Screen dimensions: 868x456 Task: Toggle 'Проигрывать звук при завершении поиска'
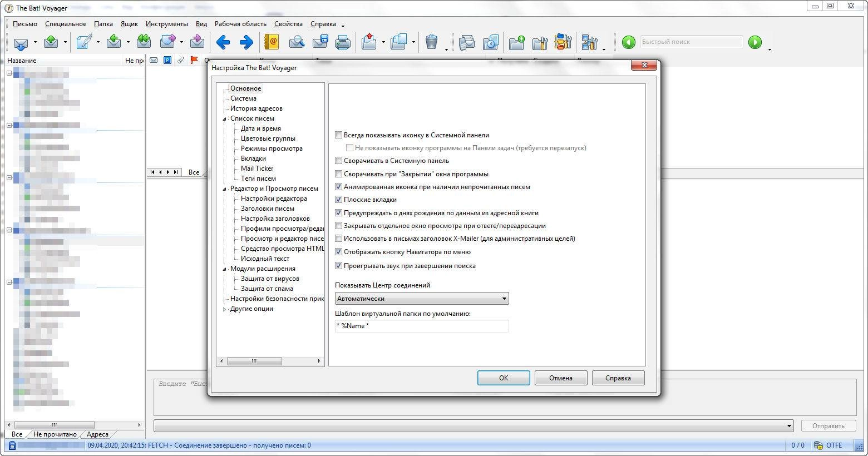click(x=338, y=266)
